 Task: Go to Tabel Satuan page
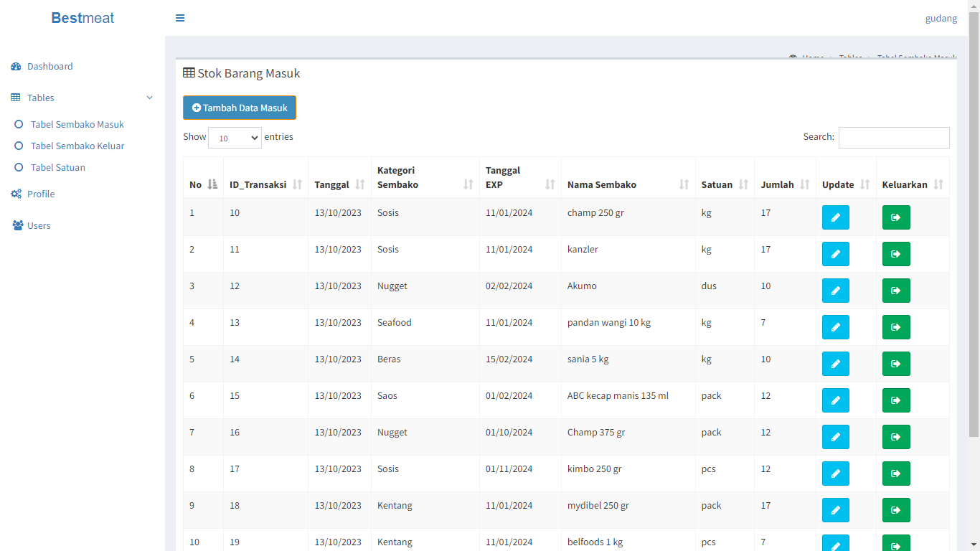57,167
